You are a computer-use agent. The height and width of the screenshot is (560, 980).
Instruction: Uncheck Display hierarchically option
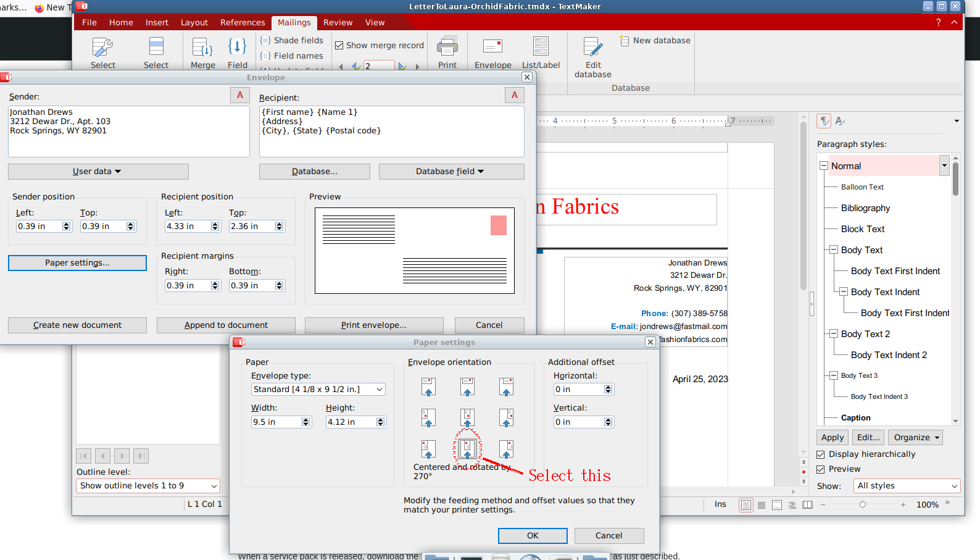pyautogui.click(x=821, y=454)
